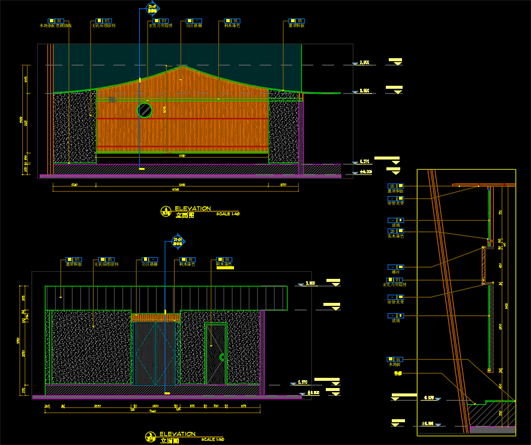531x445 pixels.
Task: Click the blue section marker diamond above the upper elevation
Action: [153, 8]
